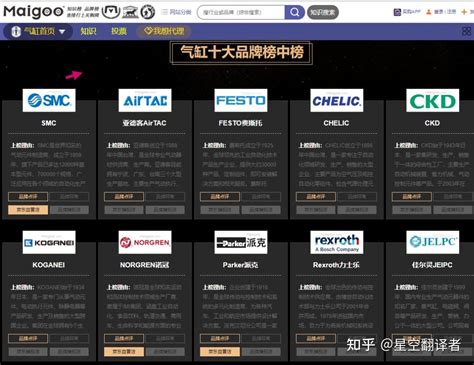
Task: Open the SMC brand name link
Action: (x=49, y=123)
